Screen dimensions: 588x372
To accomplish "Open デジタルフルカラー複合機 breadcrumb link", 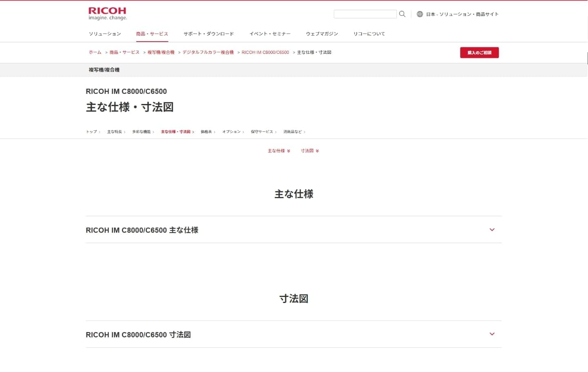I will 208,53.
